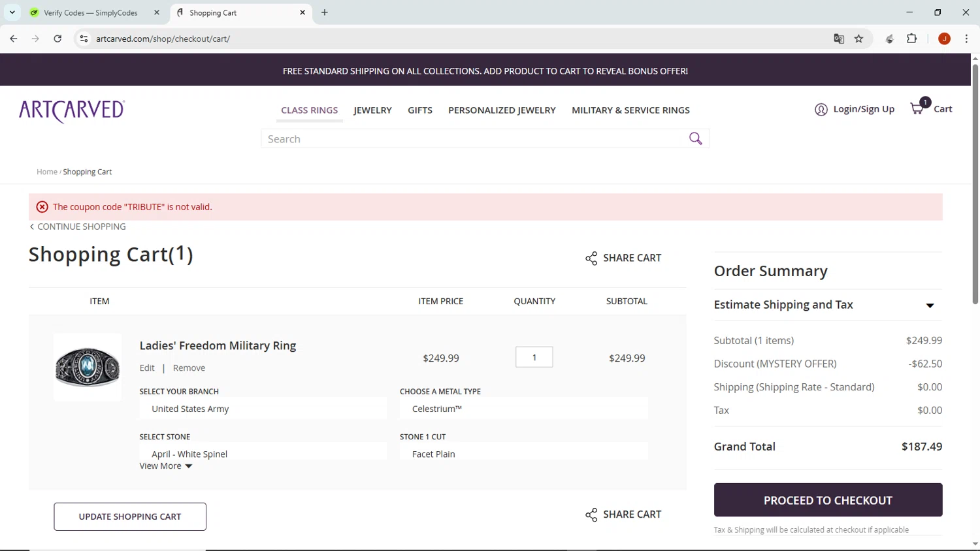Click Home breadcrumb link
This screenshot has width=980, height=551.
tap(47, 172)
